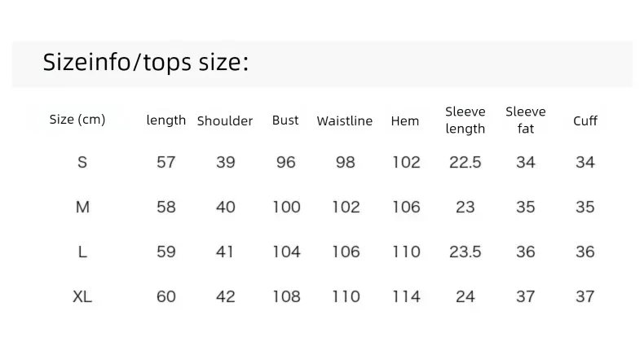Select the Sleeve length column header
This screenshot has height=346, width=644.
[465, 120]
